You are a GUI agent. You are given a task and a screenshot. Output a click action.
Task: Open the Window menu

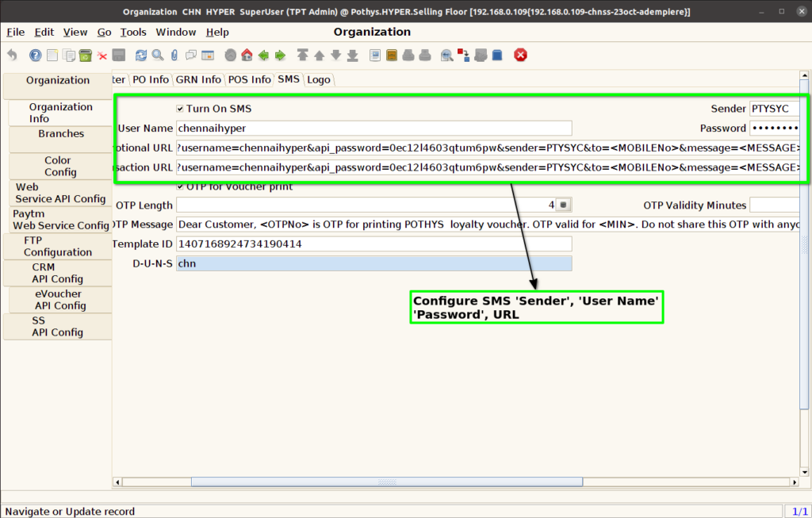176,32
